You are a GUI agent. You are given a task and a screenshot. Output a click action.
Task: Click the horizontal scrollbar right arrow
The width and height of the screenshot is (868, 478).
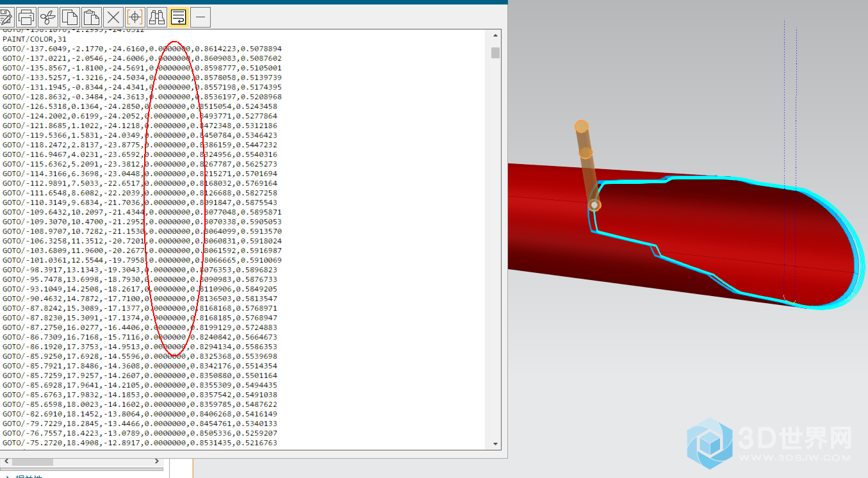click(158, 461)
